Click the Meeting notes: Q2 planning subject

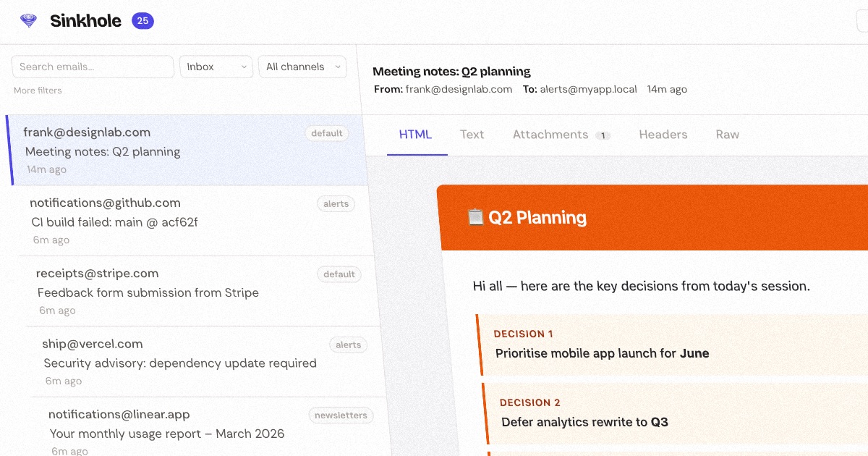[451, 72]
